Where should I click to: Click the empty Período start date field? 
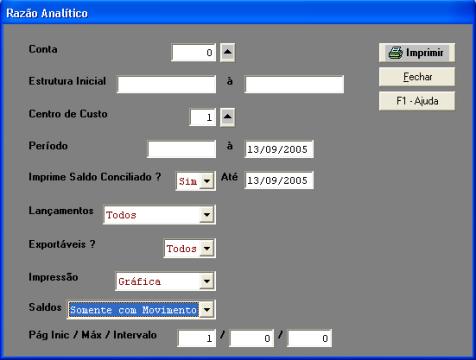click(182, 149)
